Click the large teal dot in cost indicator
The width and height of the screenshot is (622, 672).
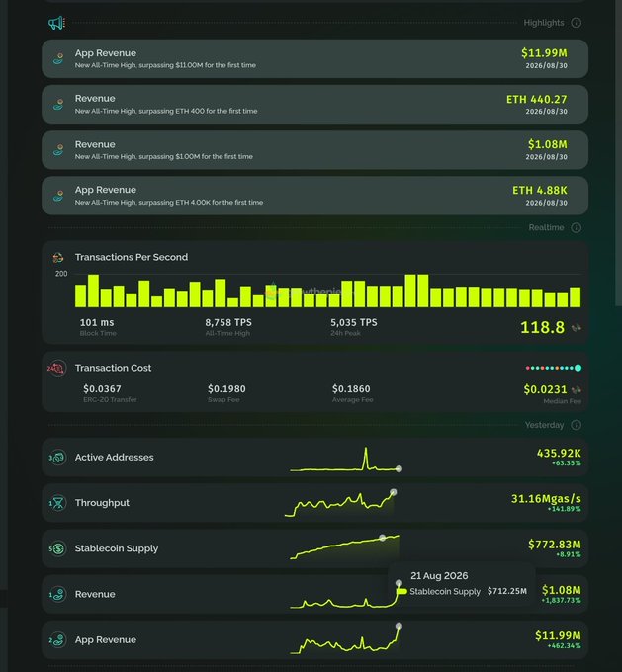pyautogui.click(x=578, y=368)
